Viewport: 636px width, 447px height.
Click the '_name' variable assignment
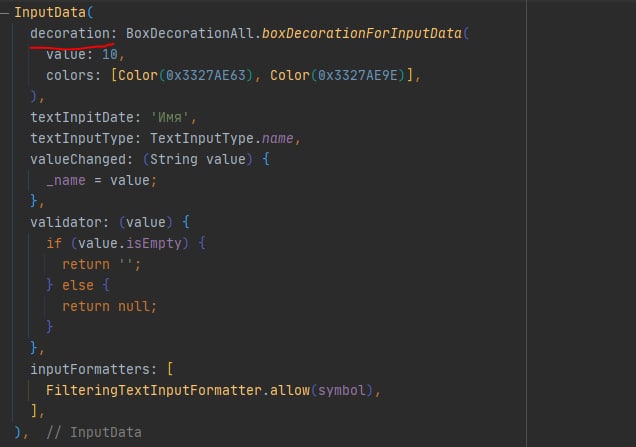tap(66, 180)
